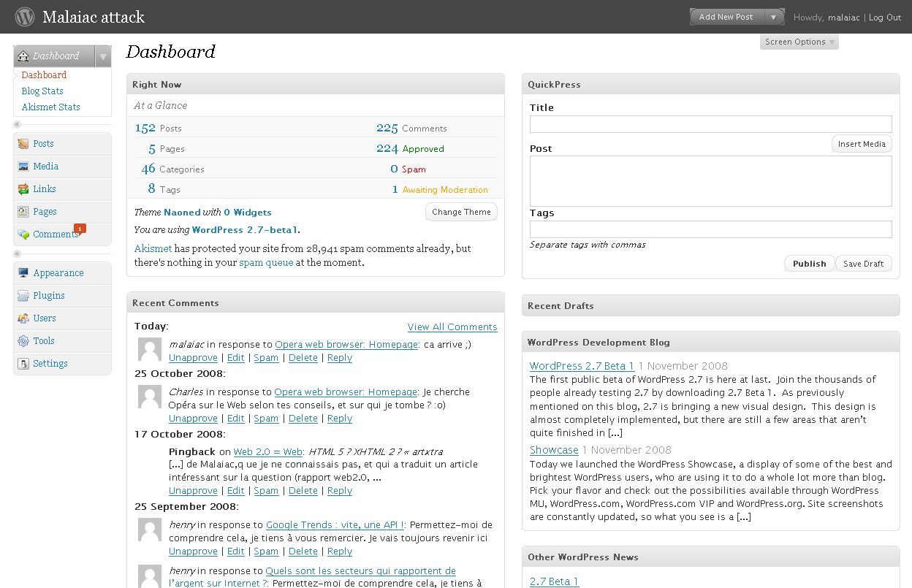This screenshot has width=912, height=588.
Task: Click the Dashboard home icon in the sidebar
Action: [x=23, y=56]
